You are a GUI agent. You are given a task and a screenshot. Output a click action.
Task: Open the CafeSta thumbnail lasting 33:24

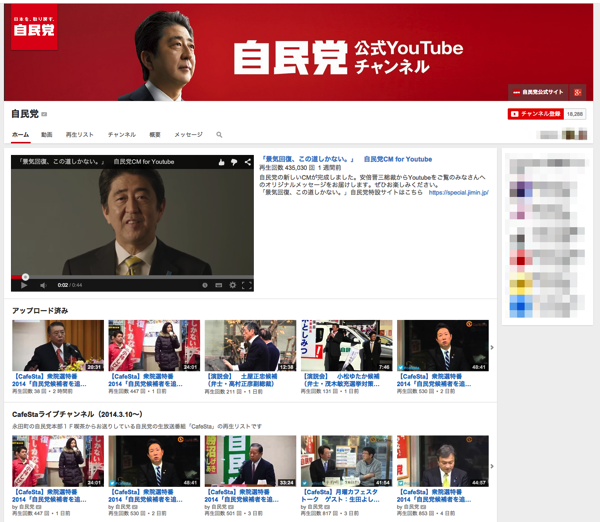[250, 461]
